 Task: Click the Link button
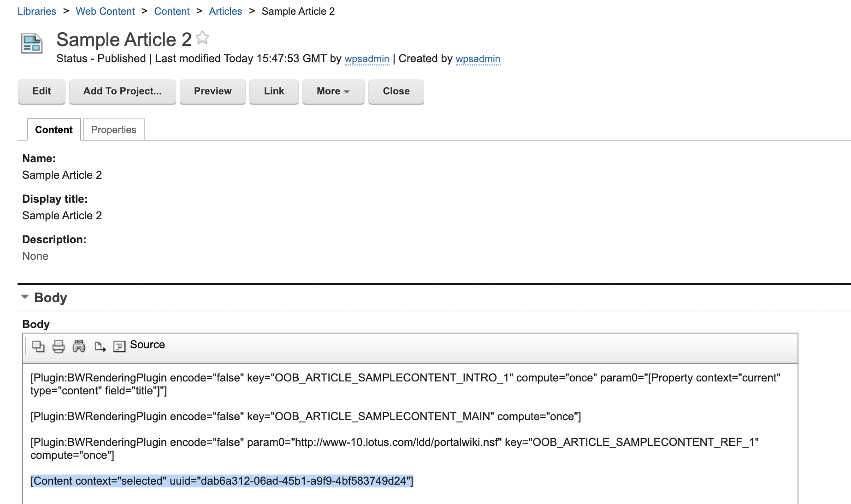(274, 91)
